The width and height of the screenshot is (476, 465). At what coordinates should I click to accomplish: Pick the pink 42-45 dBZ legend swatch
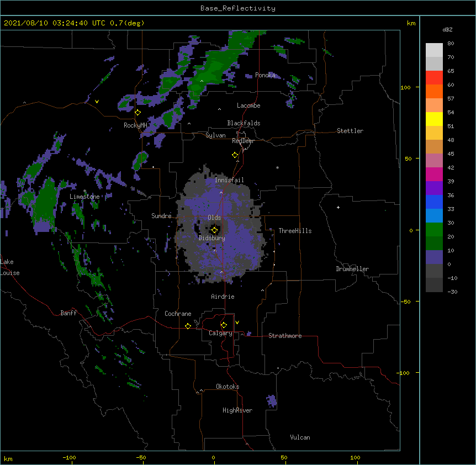pos(434,161)
